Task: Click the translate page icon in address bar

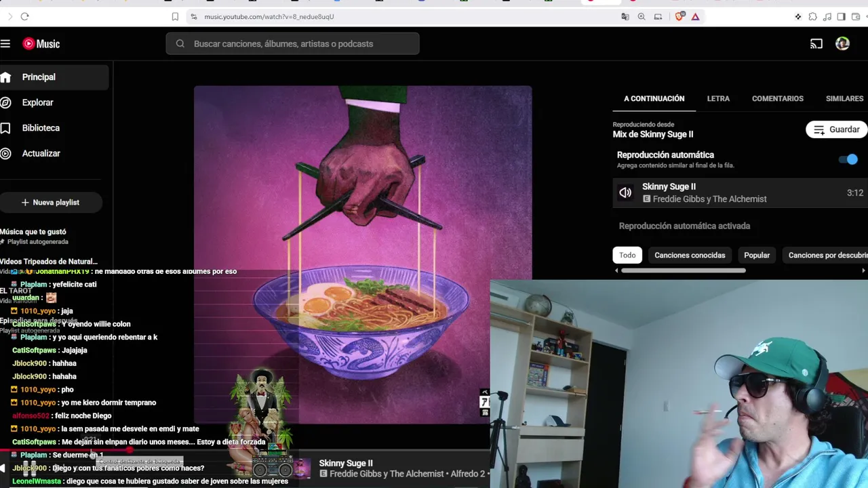Action: coord(625,16)
